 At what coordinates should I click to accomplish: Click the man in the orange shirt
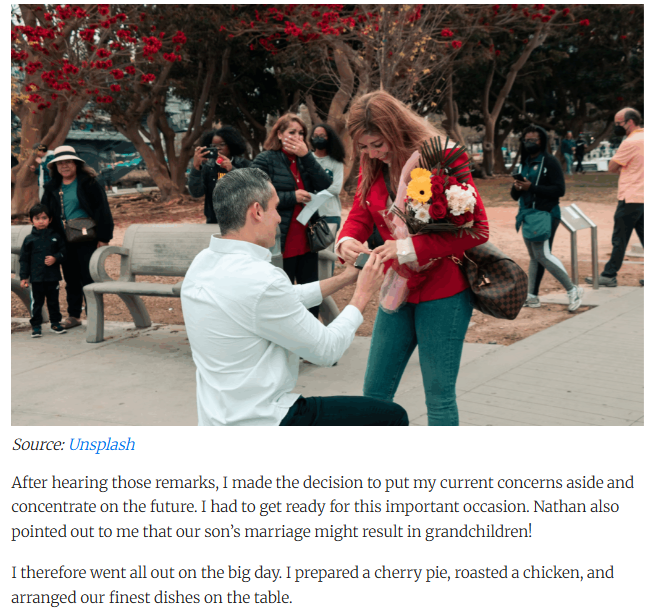tap(622, 195)
